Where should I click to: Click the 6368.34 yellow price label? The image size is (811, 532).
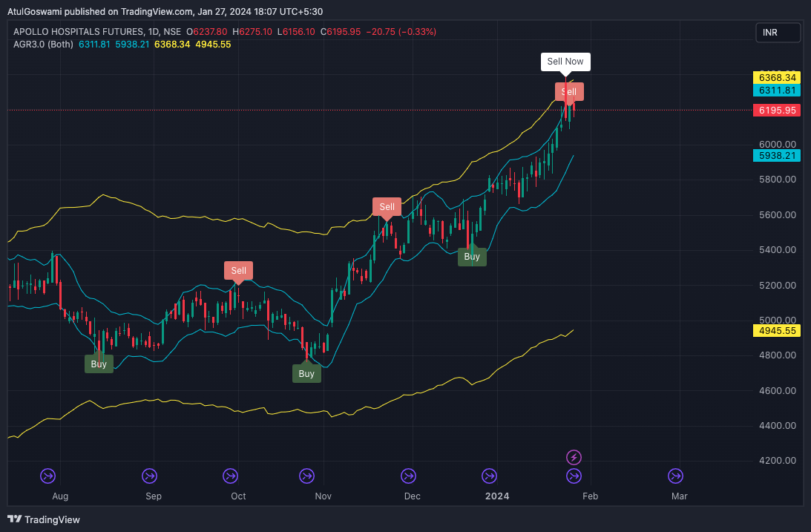777,78
